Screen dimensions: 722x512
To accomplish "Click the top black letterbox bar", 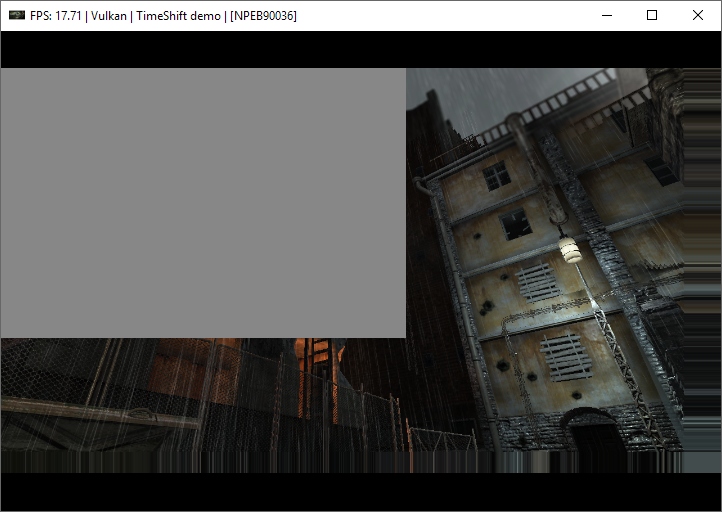I will (x=360, y=49).
